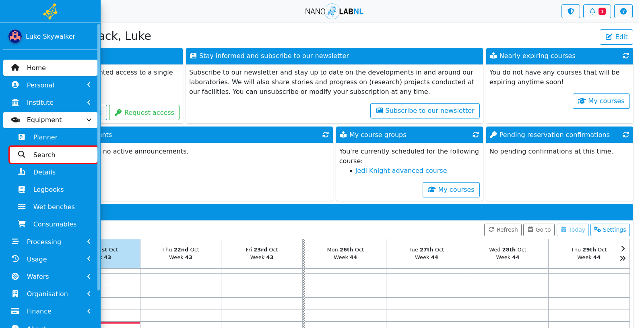
Task: Refresh the My course groups panel
Action: tap(476, 135)
